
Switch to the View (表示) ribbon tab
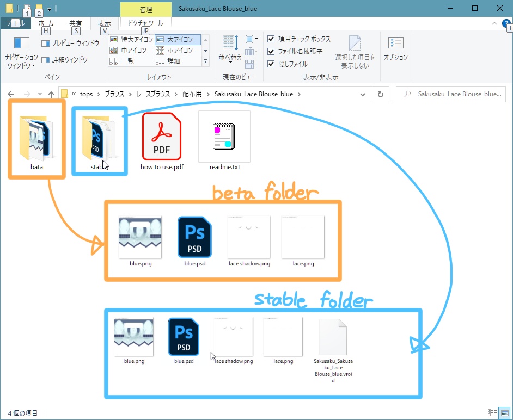105,23
